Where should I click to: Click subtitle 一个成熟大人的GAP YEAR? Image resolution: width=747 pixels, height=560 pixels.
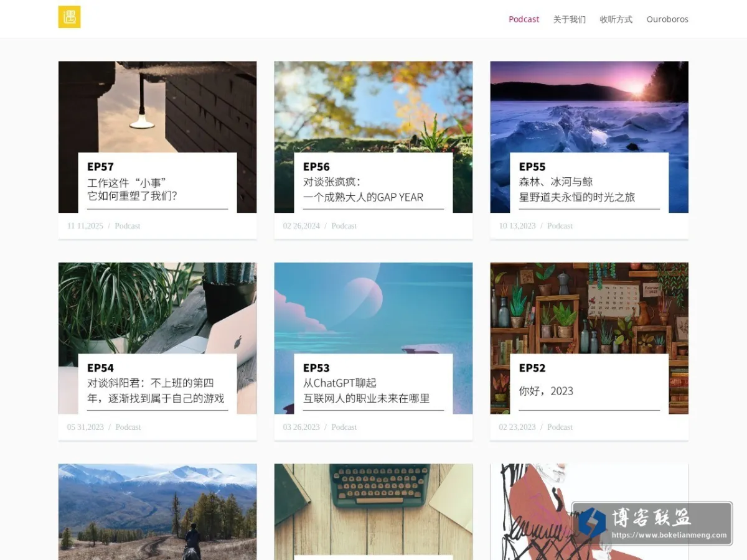tap(363, 197)
